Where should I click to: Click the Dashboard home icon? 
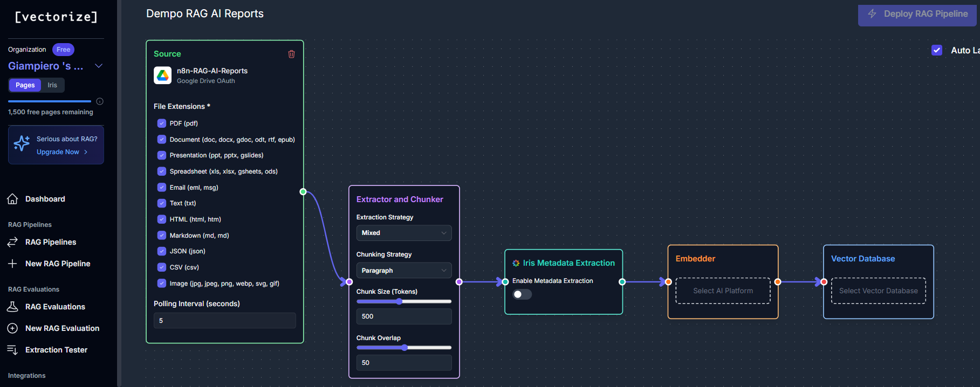click(12, 199)
